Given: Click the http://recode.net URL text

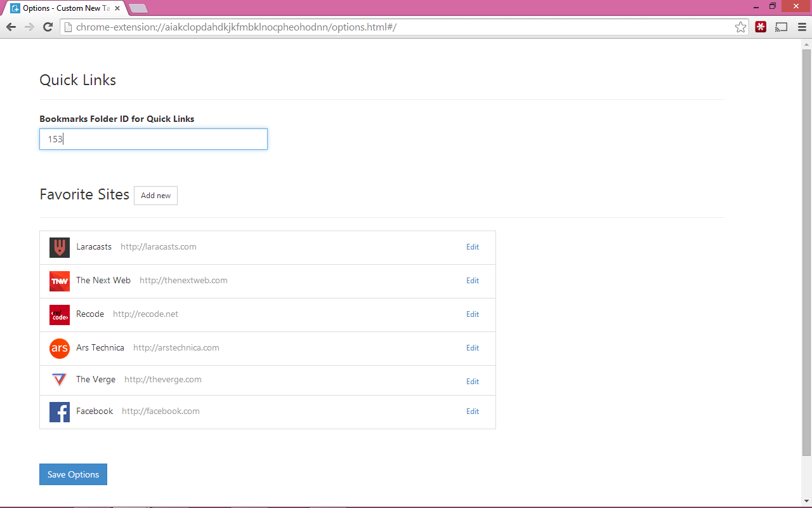Looking at the screenshot, I should [145, 314].
